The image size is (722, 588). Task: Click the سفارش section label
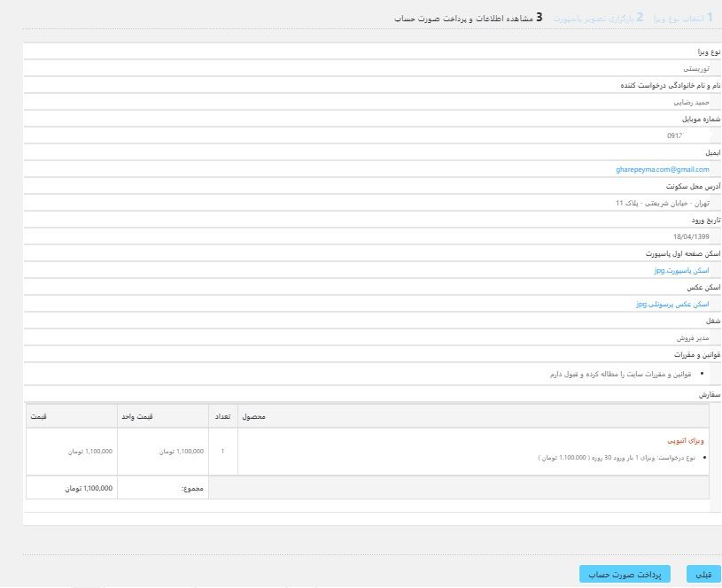point(709,395)
